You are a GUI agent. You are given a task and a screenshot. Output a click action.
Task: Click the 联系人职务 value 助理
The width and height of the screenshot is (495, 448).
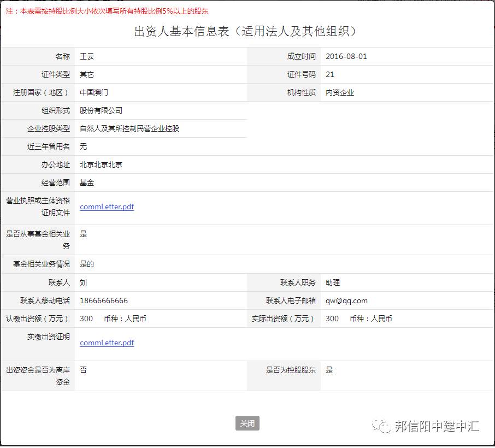[333, 282]
